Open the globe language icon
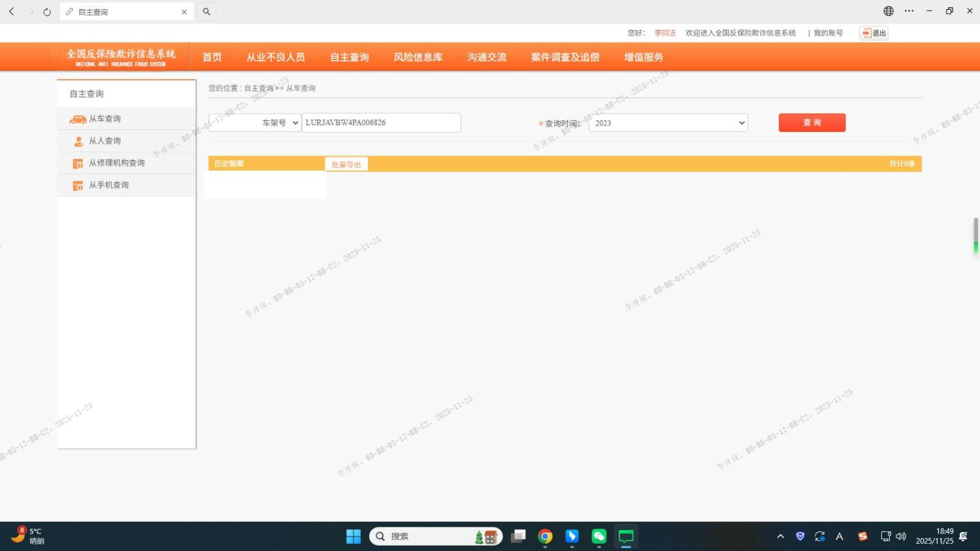Image resolution: width=980 pixels, height=551 pixels. pyautogui.click(x=889, y=11)
